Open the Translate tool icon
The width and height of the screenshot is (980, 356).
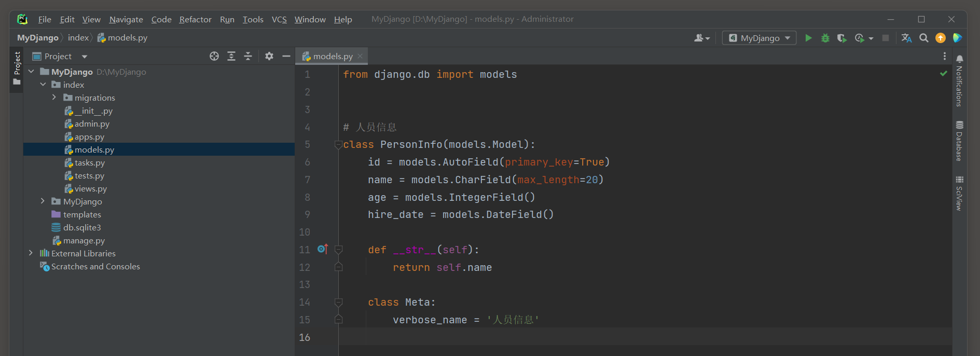pyautogui.click(x=906, y=38)
